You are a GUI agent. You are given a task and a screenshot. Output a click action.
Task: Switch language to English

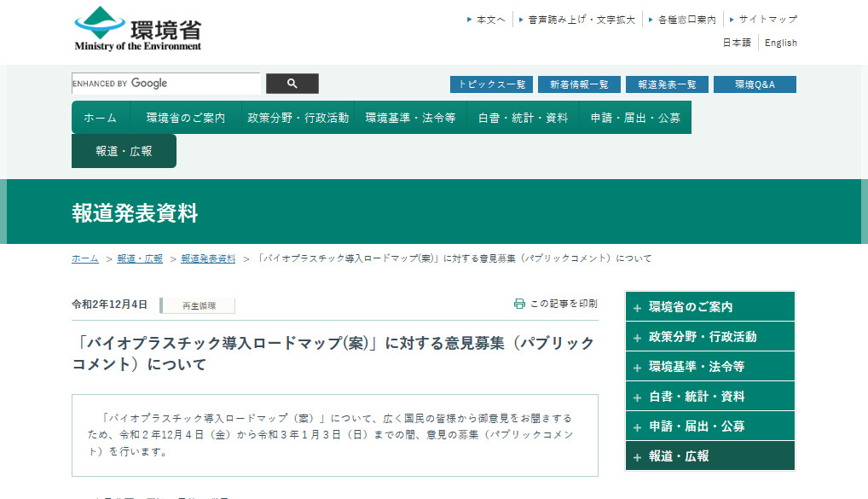[780, 43]
